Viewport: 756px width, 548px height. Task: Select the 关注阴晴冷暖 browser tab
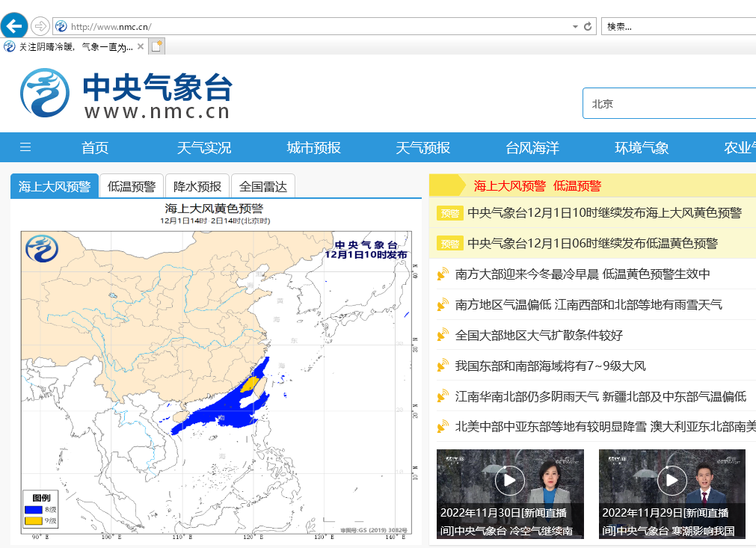73,46
